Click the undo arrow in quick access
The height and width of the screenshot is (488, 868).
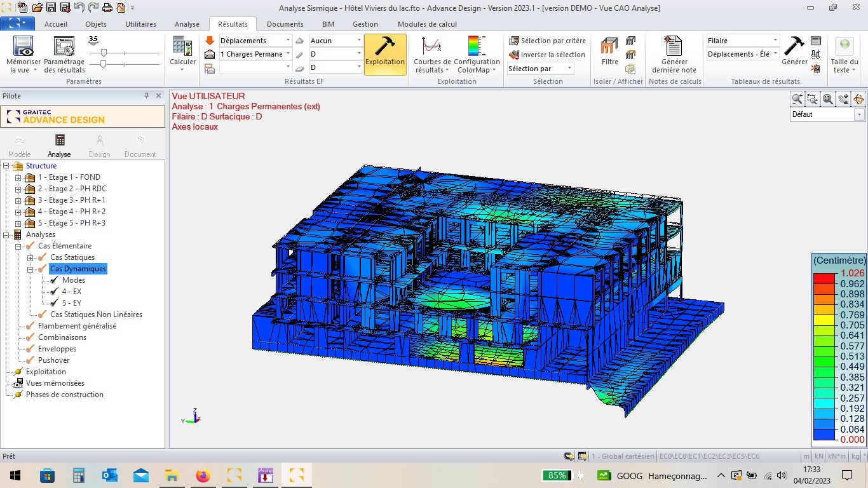pos(79,8)
